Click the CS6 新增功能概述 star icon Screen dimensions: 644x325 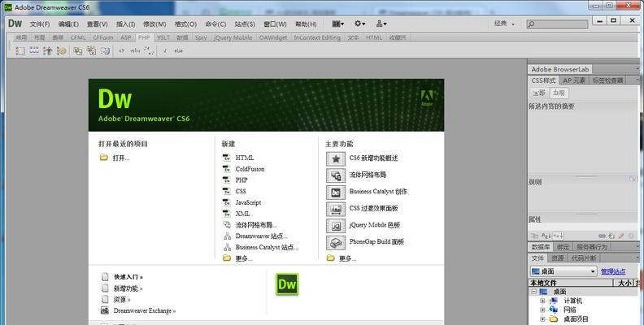[x=336, y=158]
